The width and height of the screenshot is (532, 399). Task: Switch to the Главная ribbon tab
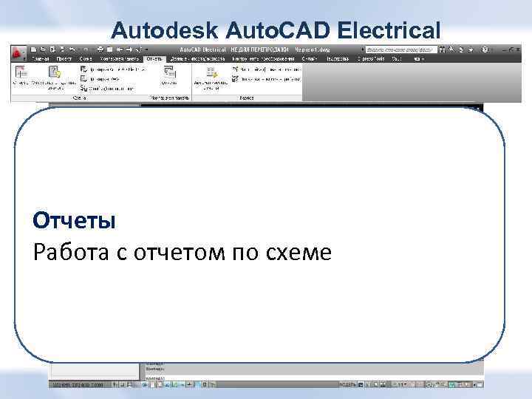tap(41, 58)
